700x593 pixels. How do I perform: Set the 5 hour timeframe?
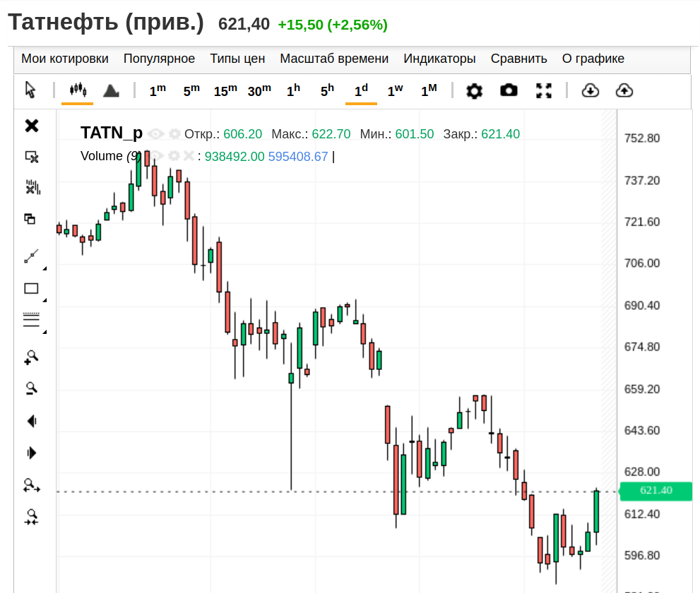click(327, 90)
